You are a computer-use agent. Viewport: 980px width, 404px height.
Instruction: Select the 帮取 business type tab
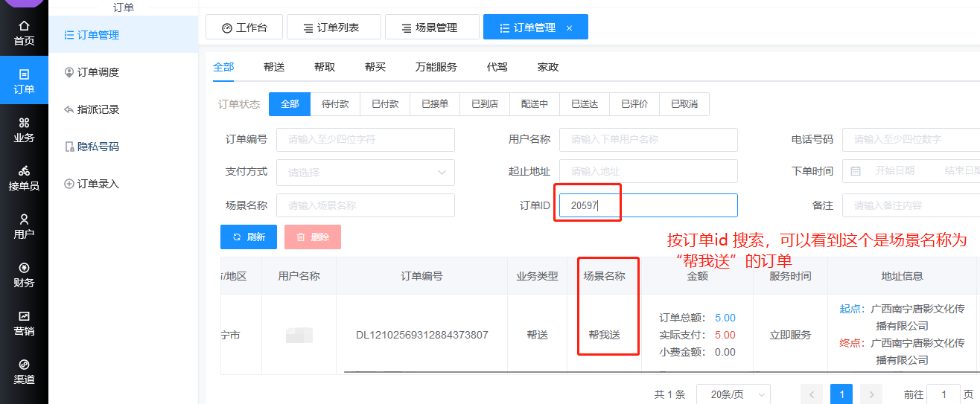325,67
